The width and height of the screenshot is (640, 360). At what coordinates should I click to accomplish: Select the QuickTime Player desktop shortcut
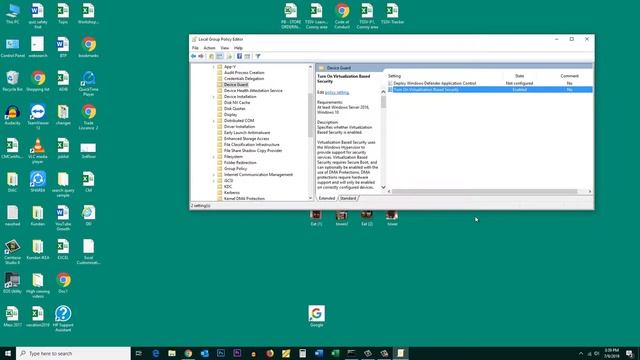[x=89, y=83]
